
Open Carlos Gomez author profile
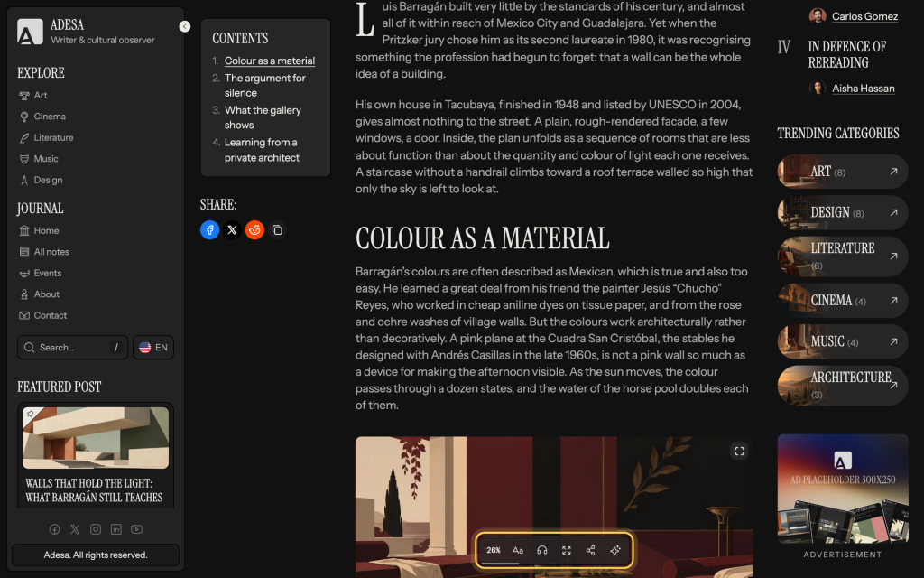864,16
